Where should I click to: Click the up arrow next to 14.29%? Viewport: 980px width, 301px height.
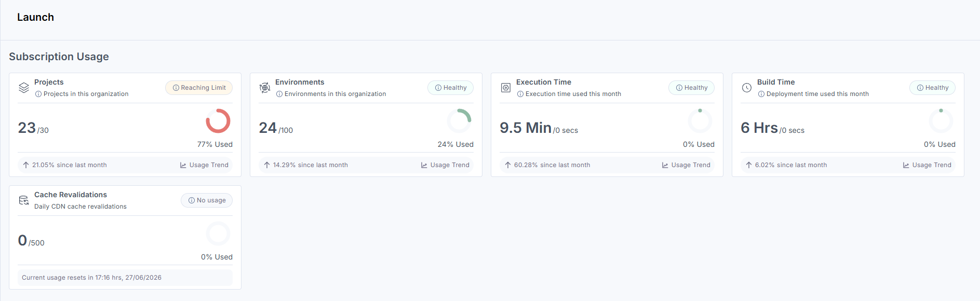click(267, 165)
